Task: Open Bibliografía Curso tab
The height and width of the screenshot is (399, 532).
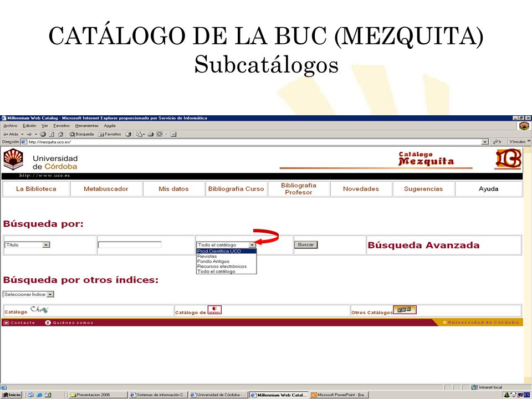Action: pyautogui.click(x=236, y=189)
